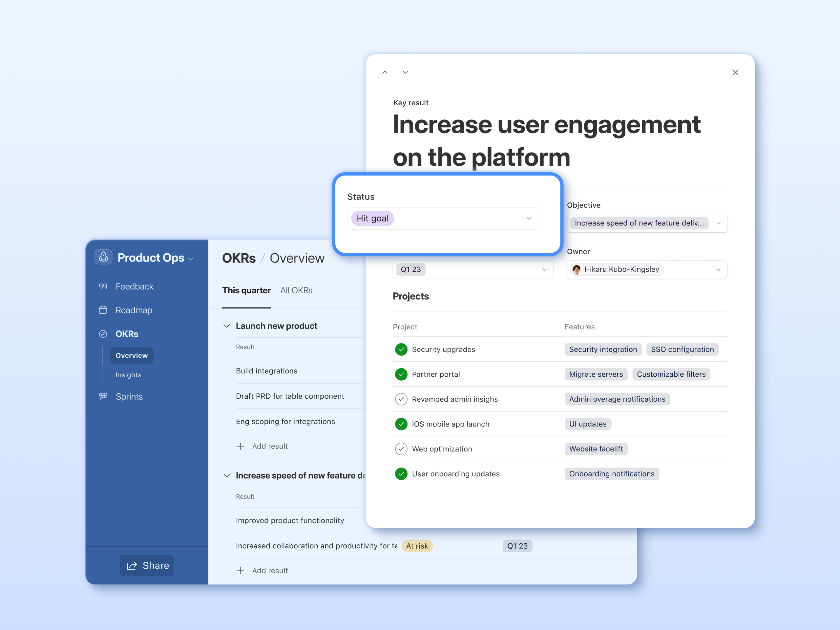This screenshot has height=630, width=840.
Task: Click the At risk status badge
Action: [x=417, y=546]
